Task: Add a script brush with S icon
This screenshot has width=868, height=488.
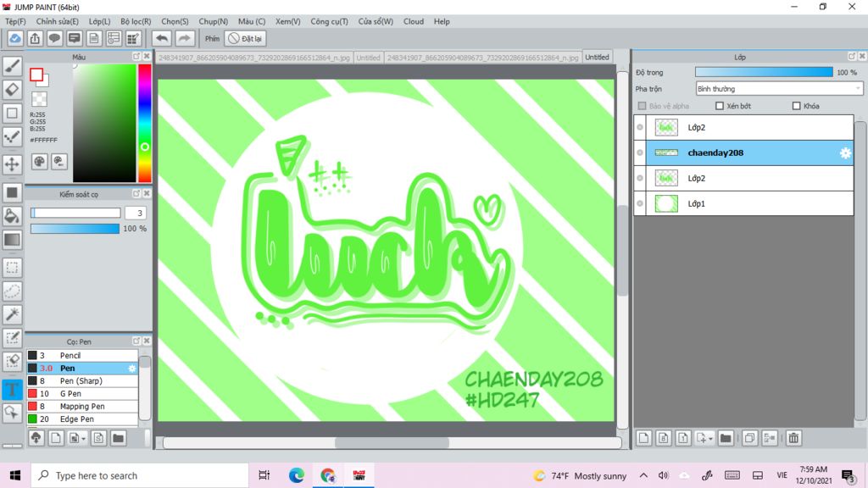Action: pos(98,438)
